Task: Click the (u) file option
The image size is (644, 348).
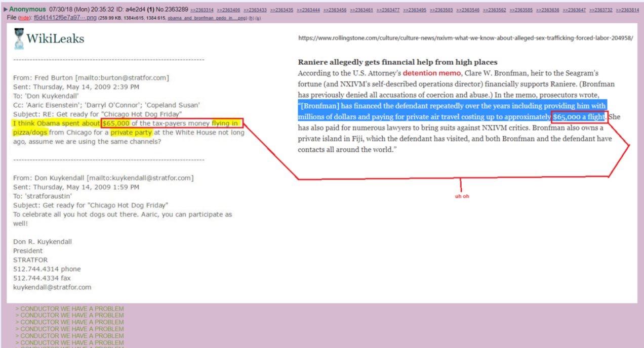Action: (x=258, y=18)
